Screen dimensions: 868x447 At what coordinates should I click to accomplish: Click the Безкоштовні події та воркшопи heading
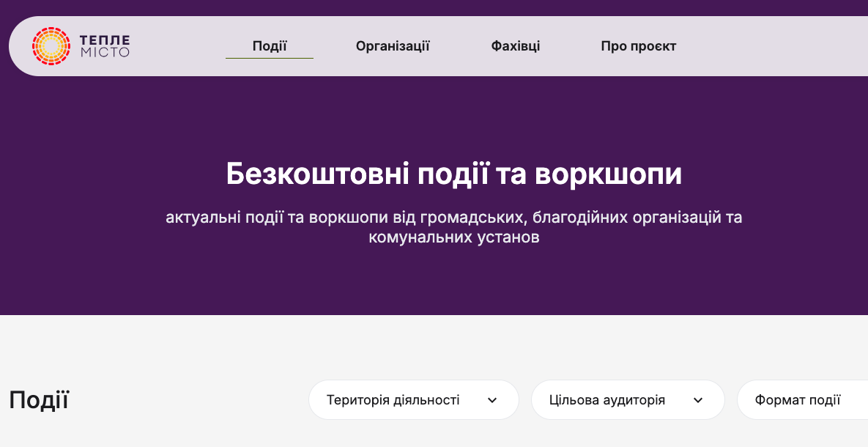[x=453, y=174]
